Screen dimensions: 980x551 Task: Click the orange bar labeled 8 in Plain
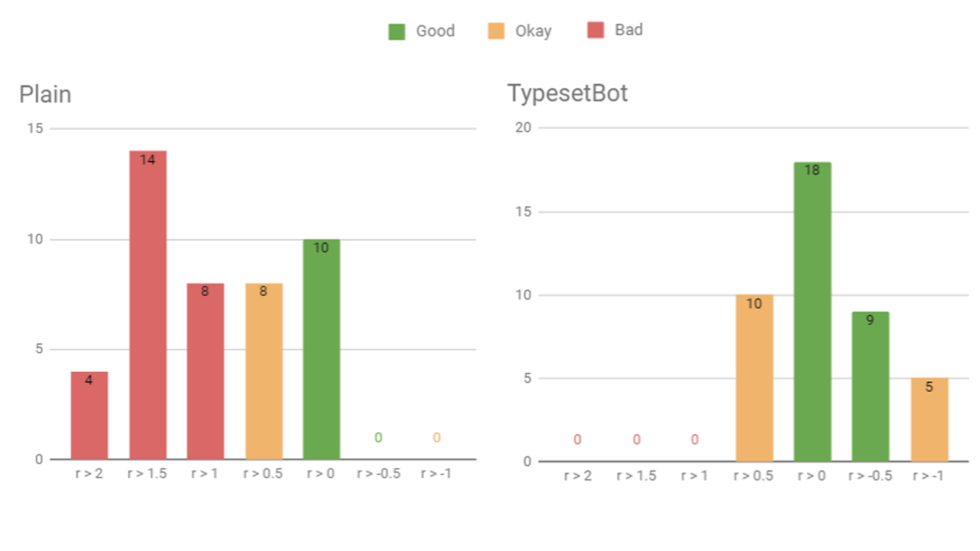(264, 372)
